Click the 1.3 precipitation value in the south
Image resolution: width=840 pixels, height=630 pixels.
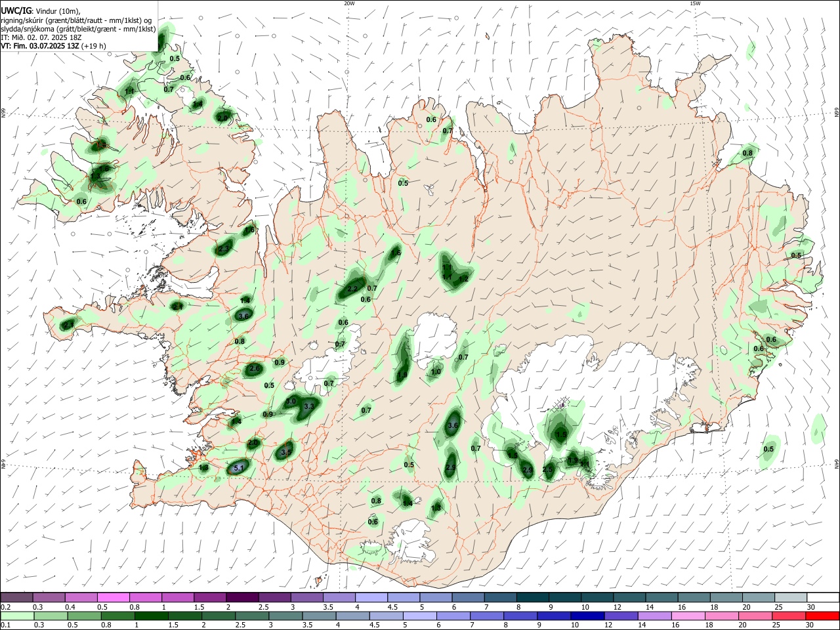coord(436,508)
